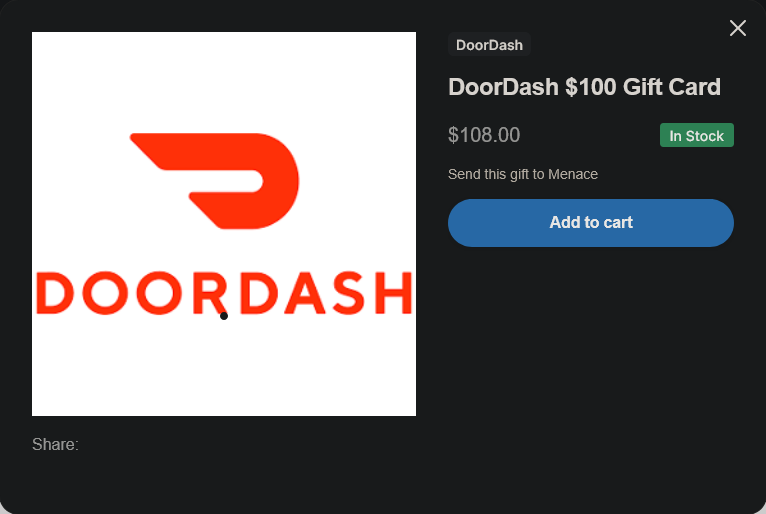Select the black image carousel dot
766x514 pixels.
coord(224,316)
